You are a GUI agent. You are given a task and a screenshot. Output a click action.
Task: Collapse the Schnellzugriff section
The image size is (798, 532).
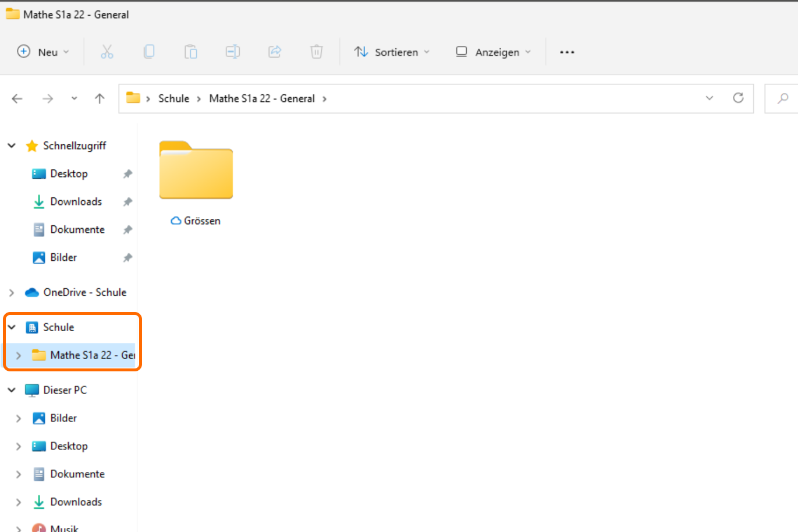coord(12,146)
